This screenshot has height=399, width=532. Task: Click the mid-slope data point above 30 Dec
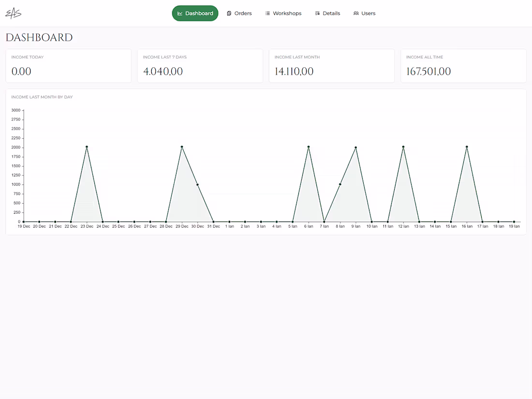(x=197, y=184)
